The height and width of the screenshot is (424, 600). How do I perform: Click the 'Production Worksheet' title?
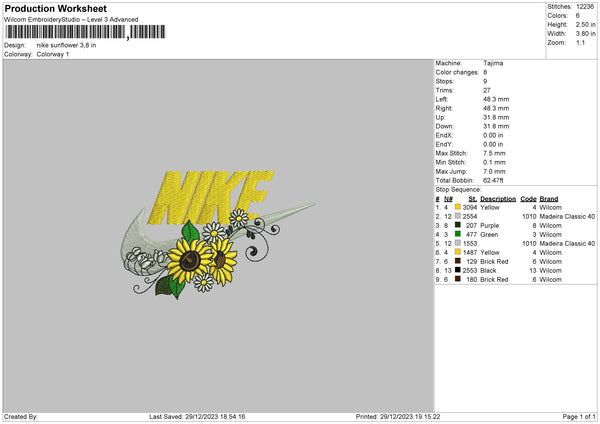(55, 8)
